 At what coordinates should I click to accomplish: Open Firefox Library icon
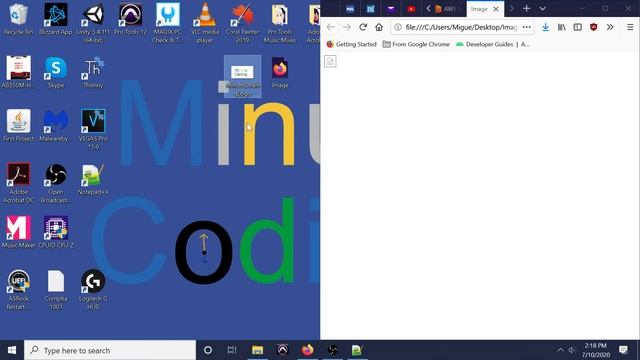(562, 27)
